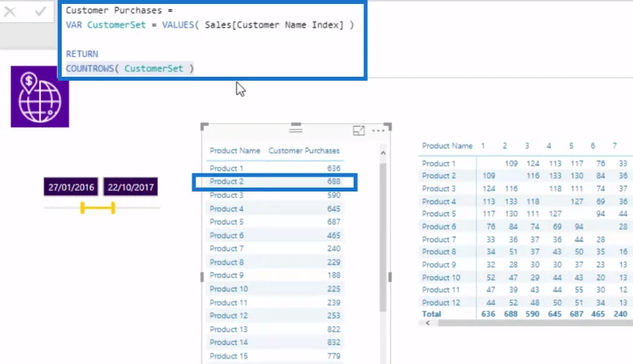Select Product 14 row in the table

275,342
